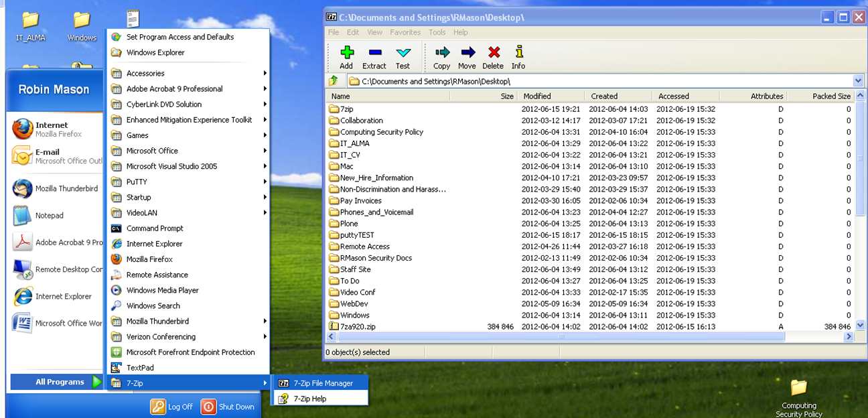The height and width of the screenshot is (418, 868).
Task: Click the green Add toolbar icon
Action: 346,53
